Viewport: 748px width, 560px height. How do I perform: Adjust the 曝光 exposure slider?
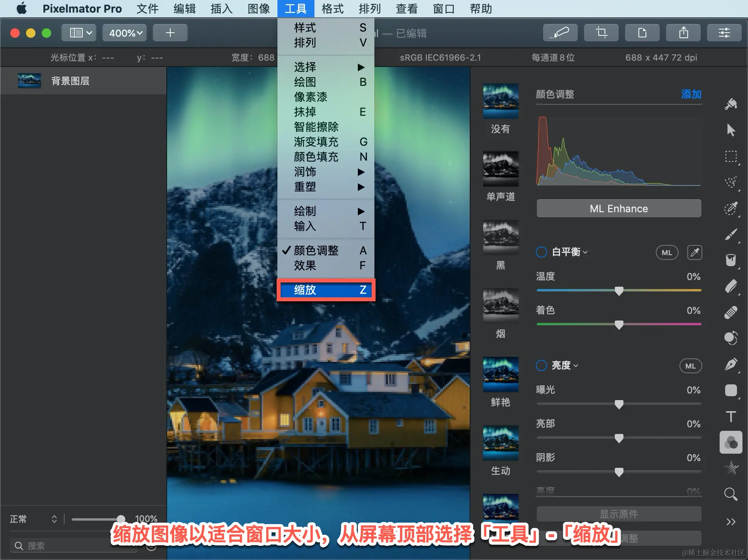pyautogui.click(x=619, y=404)
